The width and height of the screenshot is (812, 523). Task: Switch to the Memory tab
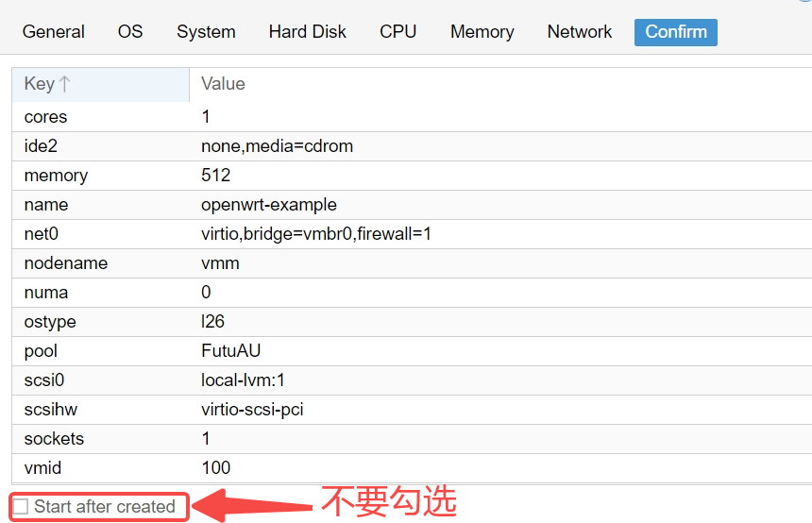click(482, 32)
